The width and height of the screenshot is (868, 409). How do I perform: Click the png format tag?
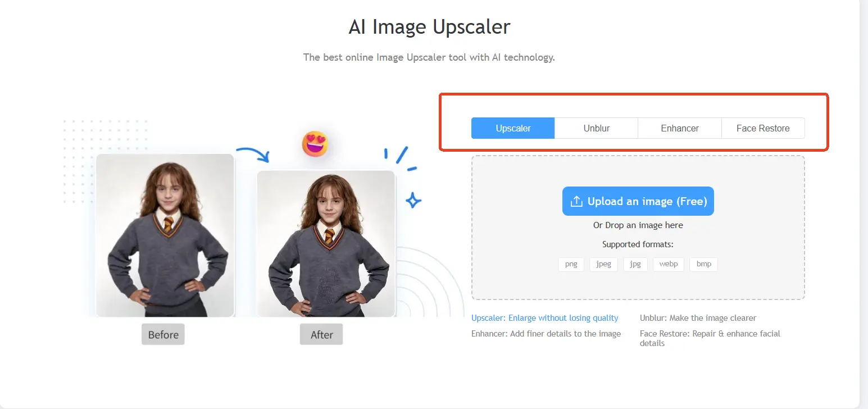[x=571, y=264]
